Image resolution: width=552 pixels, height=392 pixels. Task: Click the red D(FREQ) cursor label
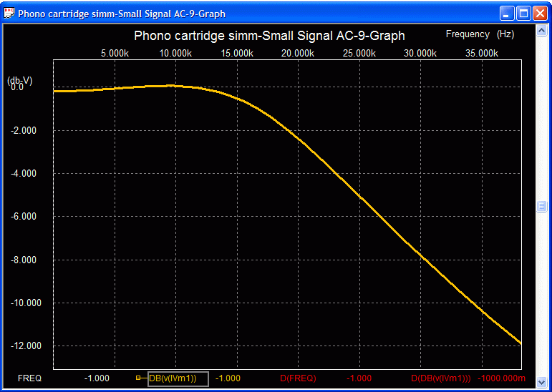297,378
